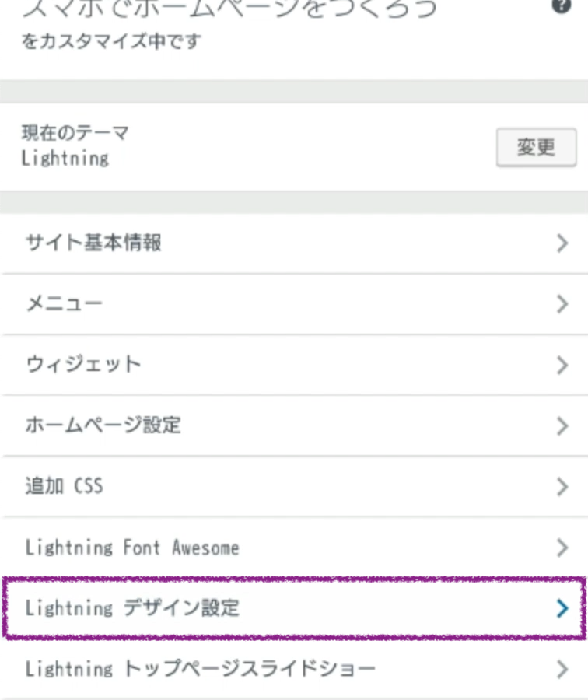Image resolution: width=588 pixels, height=700 pixels.
Task: Open the 追加 CSS section
Action: [64, 487]
